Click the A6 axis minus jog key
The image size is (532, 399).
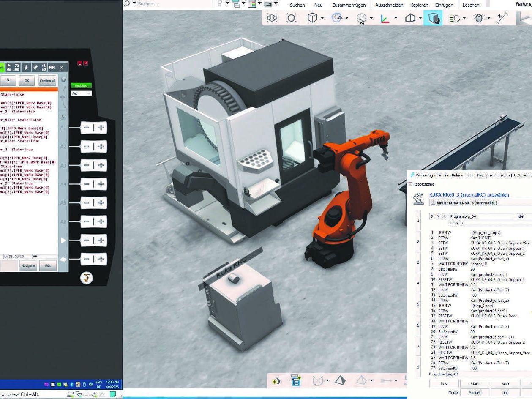click(x=86, y=221)
